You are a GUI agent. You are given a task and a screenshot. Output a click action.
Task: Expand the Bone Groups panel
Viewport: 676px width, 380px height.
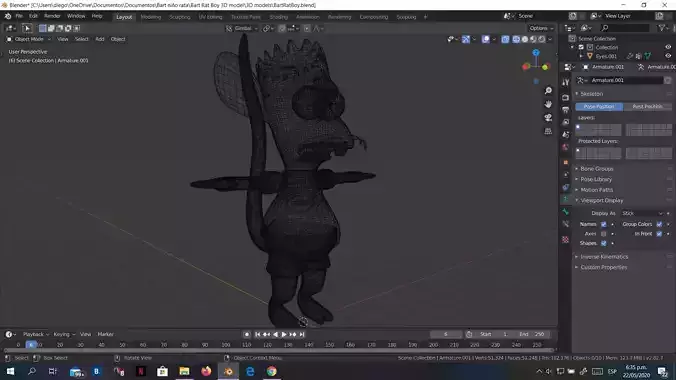pyautogui.click(x=597, y=169)
